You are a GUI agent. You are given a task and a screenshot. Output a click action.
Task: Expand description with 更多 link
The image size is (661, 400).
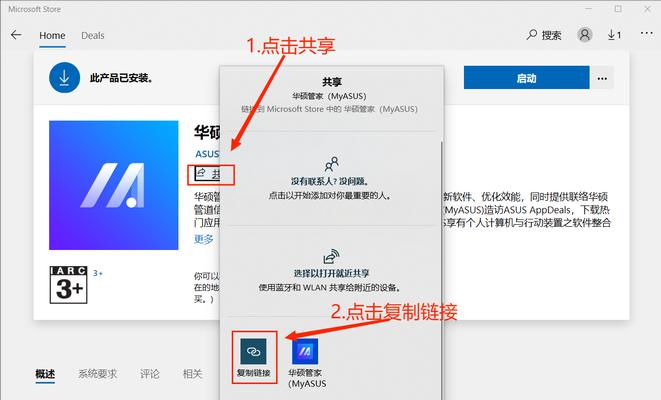[x=204, y=239]
